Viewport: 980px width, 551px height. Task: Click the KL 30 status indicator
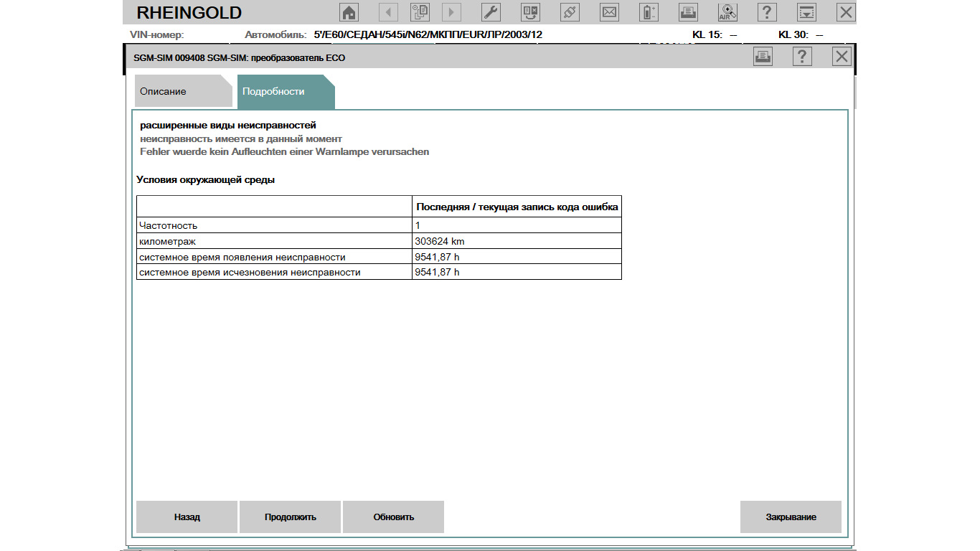tap(801, 34)
